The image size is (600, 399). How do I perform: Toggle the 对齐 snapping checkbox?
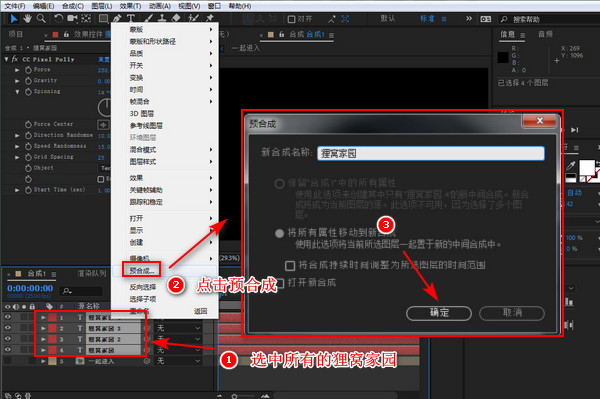coord(291,19)
